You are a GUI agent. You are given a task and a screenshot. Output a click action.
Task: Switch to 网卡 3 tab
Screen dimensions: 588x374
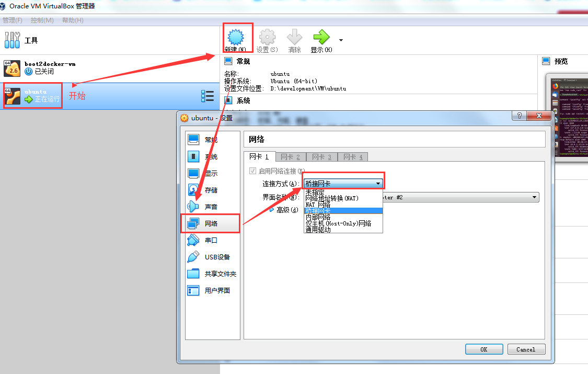point(322,157)
